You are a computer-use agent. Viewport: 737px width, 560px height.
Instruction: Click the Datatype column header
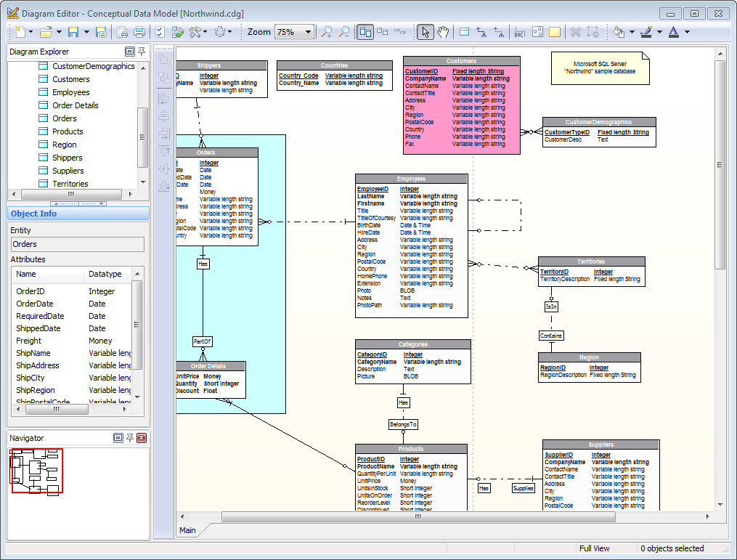coord(105,274)
